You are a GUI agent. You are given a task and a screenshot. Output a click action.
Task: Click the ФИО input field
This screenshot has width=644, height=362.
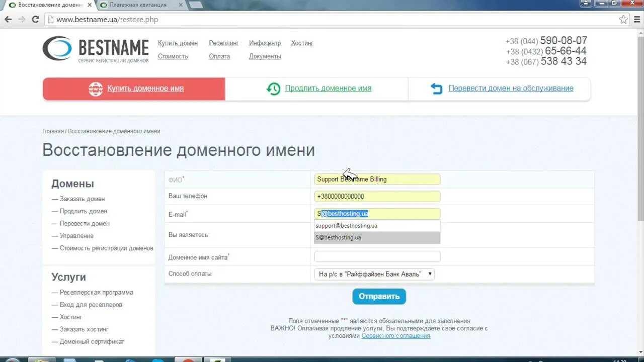(377, 179)
